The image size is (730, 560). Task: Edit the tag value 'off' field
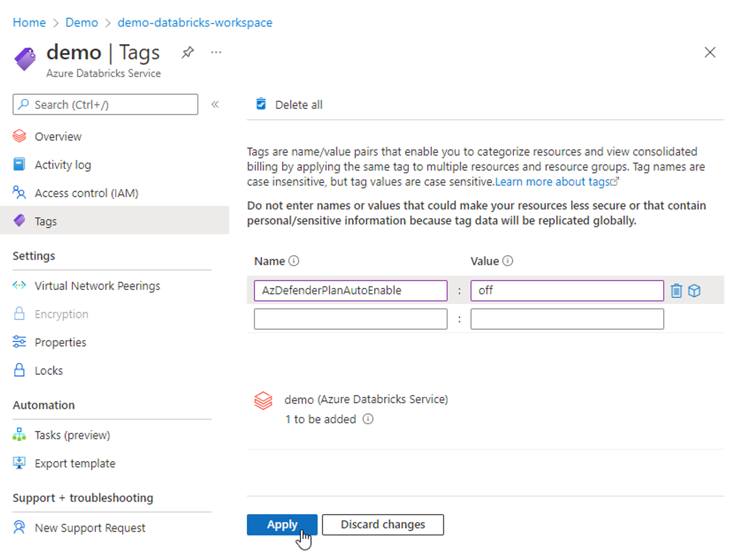point(566,290)
